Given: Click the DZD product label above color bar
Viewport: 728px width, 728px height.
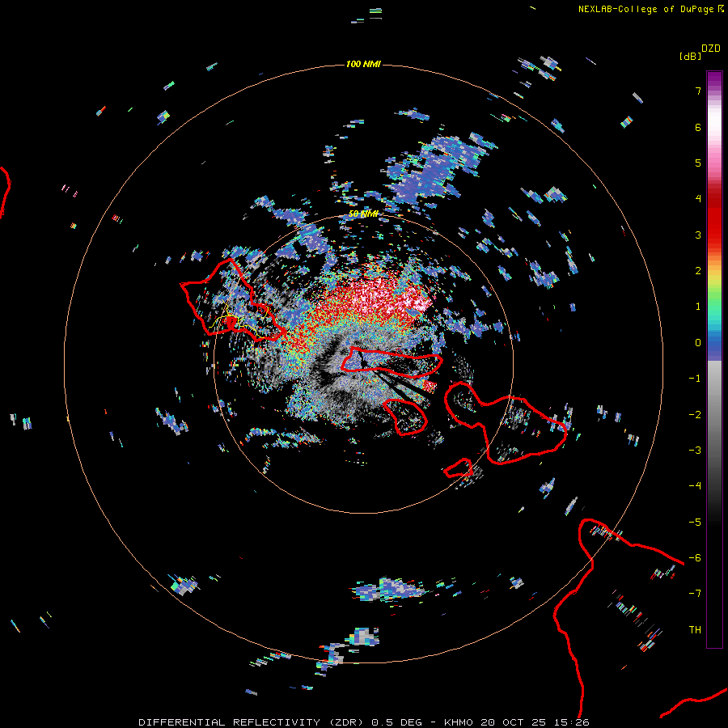Looking at the screenshot, I should 711,49.
